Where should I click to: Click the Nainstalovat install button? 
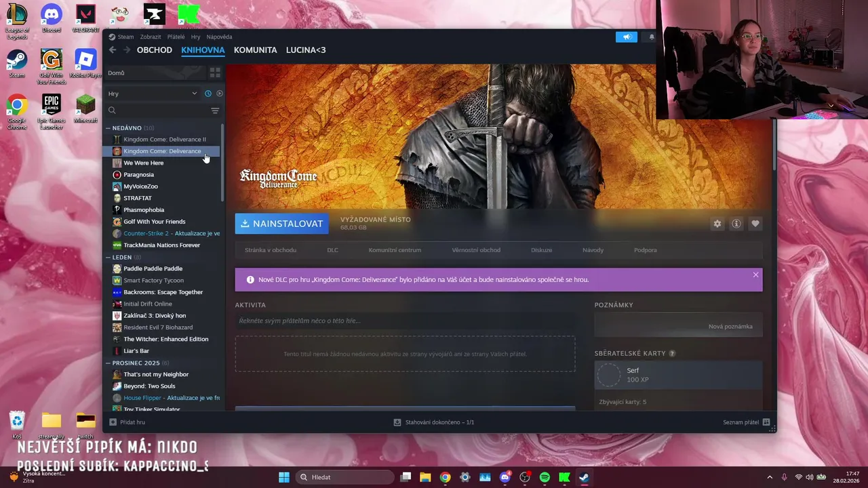pyautogui.click(x=282, y=224)
